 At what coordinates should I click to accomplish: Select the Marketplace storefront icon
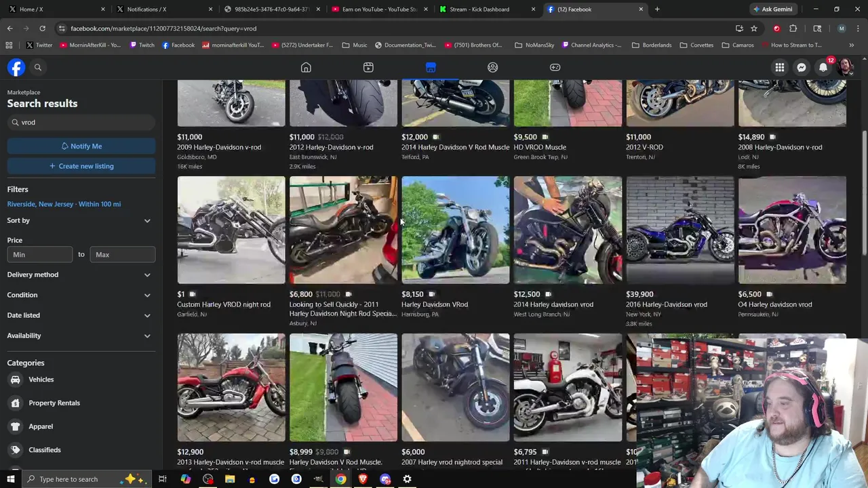[431, 67]
